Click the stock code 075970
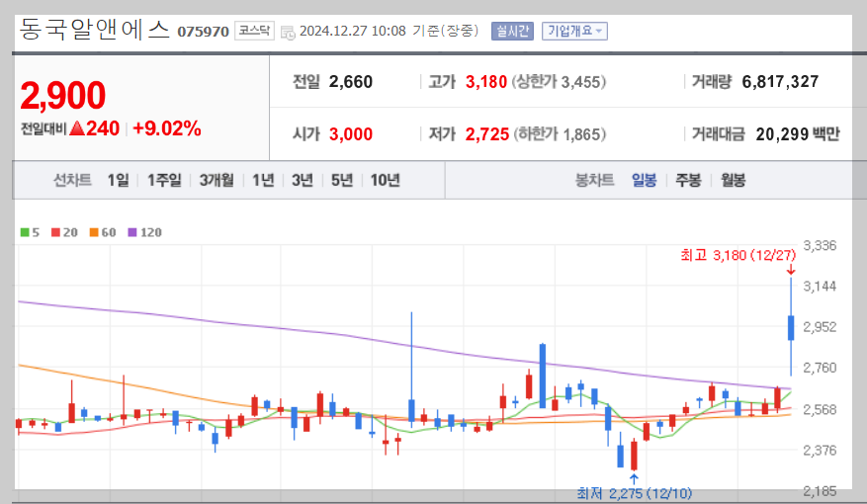The height and width of the screenshot is (504, 867). pos(203,32)
